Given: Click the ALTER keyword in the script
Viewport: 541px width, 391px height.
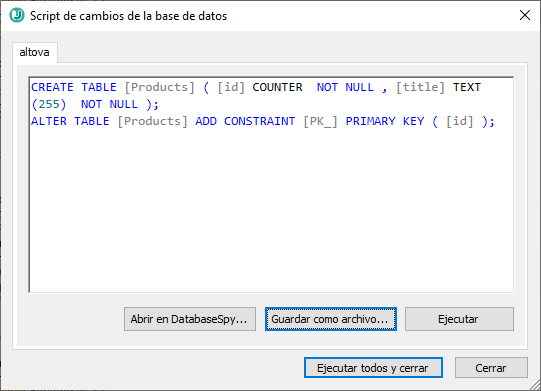Looking at the screenshot, I should pyautogui.click(x=49, y=121).
